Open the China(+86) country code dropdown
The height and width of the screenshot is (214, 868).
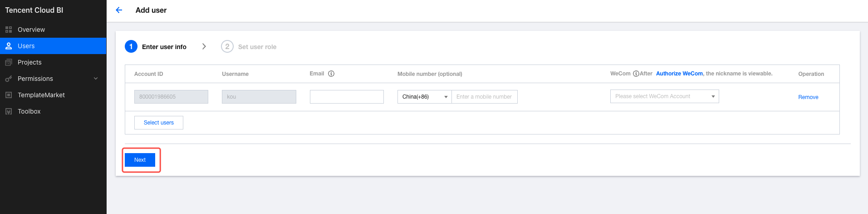(x=424, y=97)
